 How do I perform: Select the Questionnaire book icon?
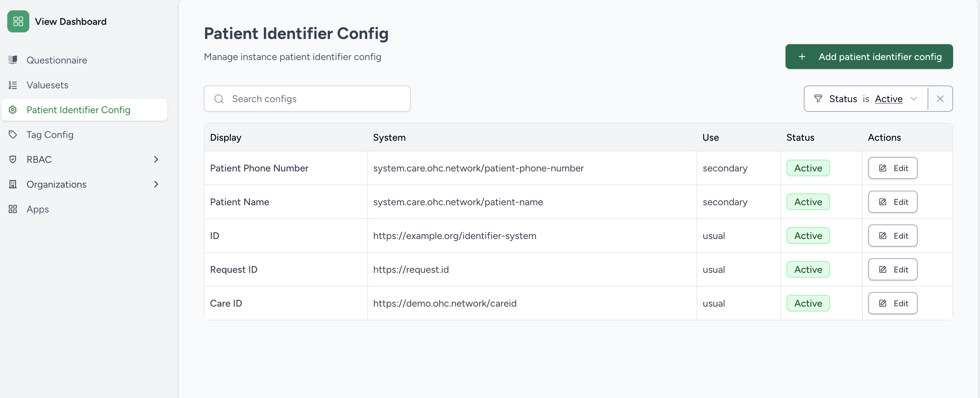[12, 60]
